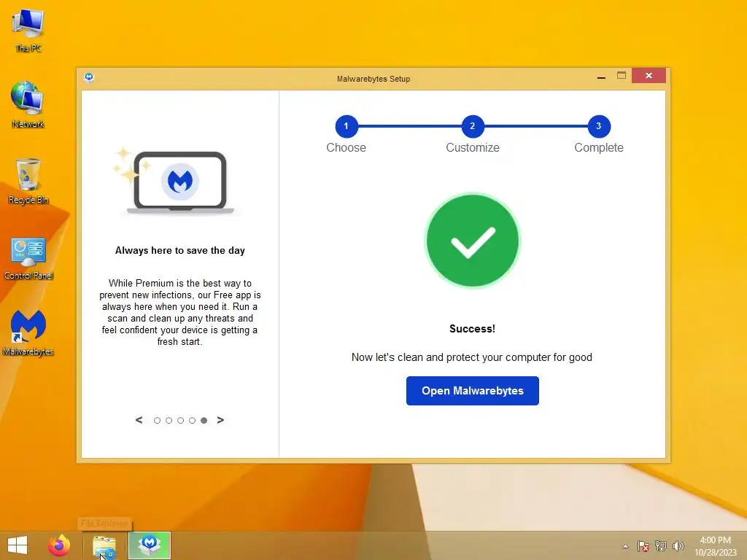Click the network status tray icon
Image resolution: width=747 pixels, height=560 pixels.
point(661,546)
